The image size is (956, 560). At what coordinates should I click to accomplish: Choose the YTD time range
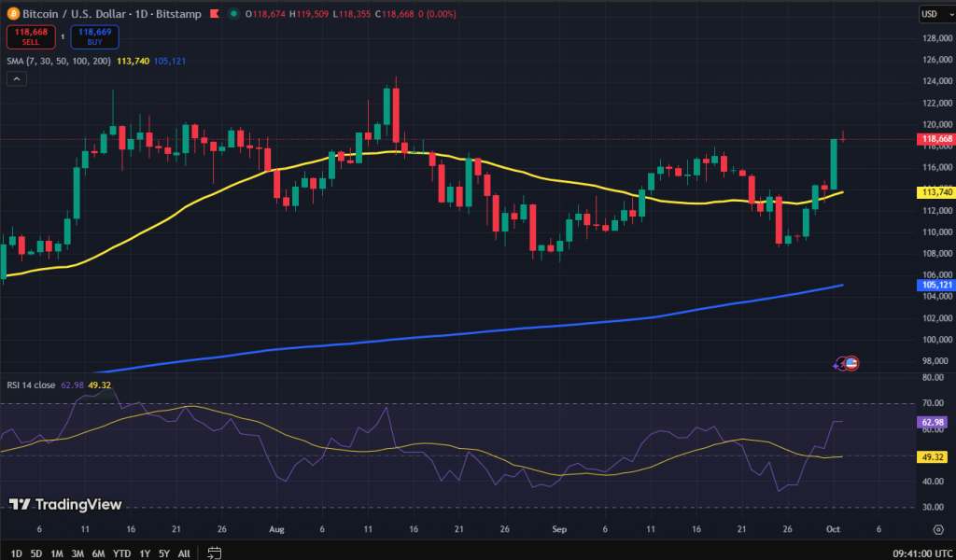tap(121, 553)
